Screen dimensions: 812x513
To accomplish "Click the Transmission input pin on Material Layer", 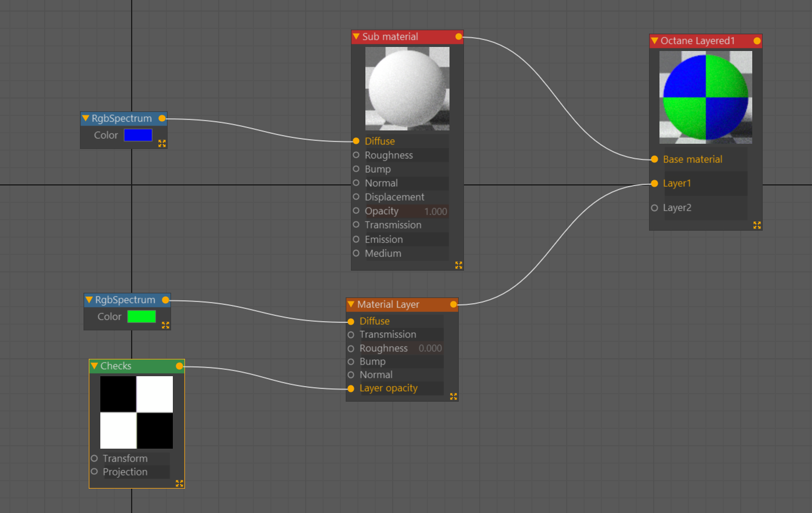I will click(x=351, y=334).
